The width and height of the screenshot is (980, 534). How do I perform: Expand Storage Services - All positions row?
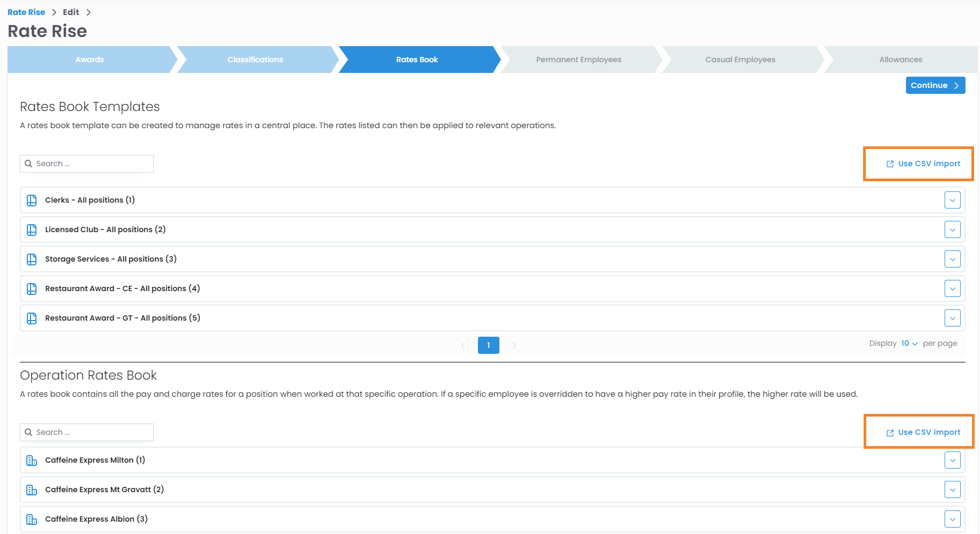click(x=952, y=259)
